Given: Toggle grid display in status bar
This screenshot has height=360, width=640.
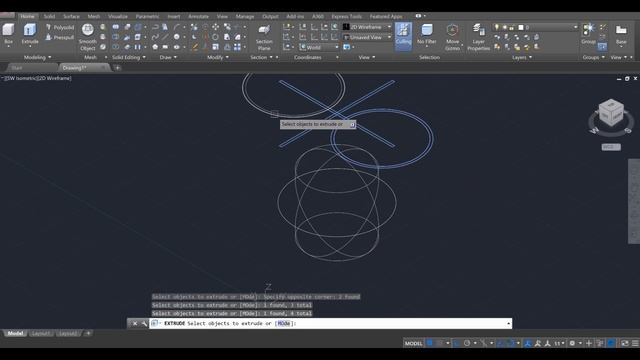Looking at the screenshot, I should 429,343.
